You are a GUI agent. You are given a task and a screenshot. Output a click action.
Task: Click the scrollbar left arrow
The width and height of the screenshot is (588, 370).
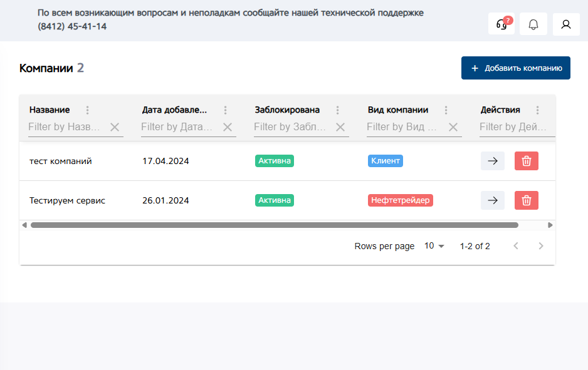pos(24,225)
